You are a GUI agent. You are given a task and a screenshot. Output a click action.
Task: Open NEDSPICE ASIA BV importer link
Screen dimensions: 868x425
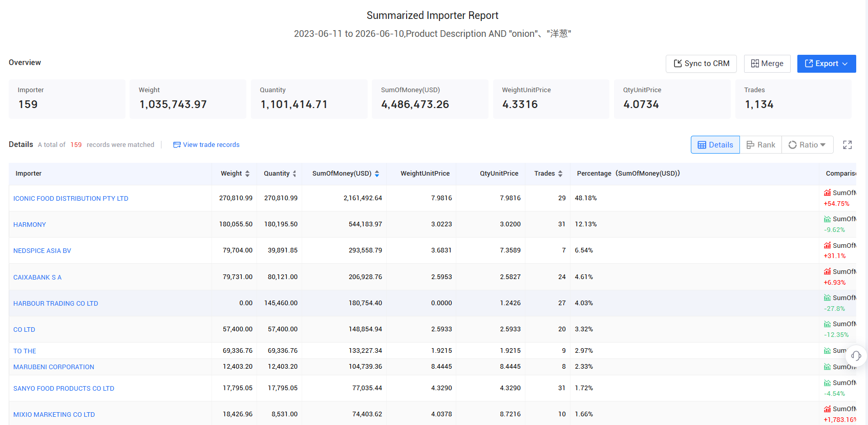point(42,251)
